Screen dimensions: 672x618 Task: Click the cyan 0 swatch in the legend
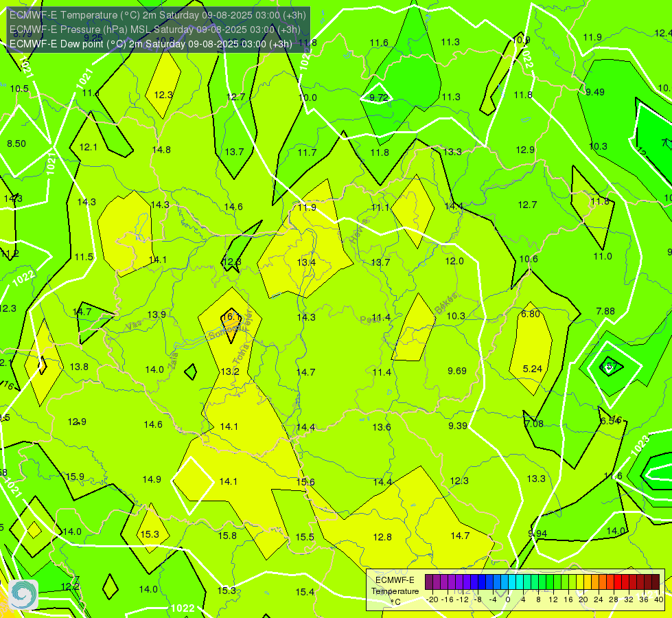[x=511, y=582]
